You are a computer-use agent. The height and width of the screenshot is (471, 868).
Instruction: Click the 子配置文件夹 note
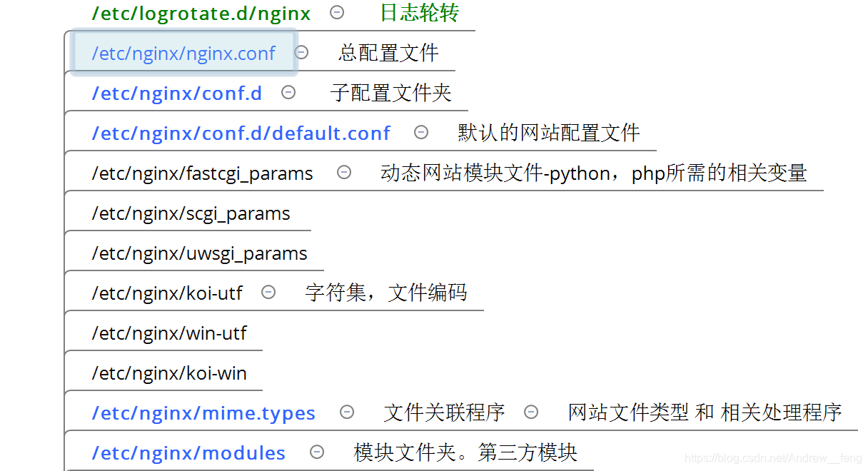click(390, 93)
